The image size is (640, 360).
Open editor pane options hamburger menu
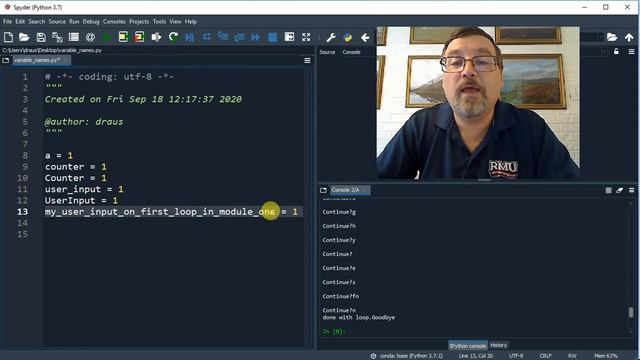click(x=307, y=60)
